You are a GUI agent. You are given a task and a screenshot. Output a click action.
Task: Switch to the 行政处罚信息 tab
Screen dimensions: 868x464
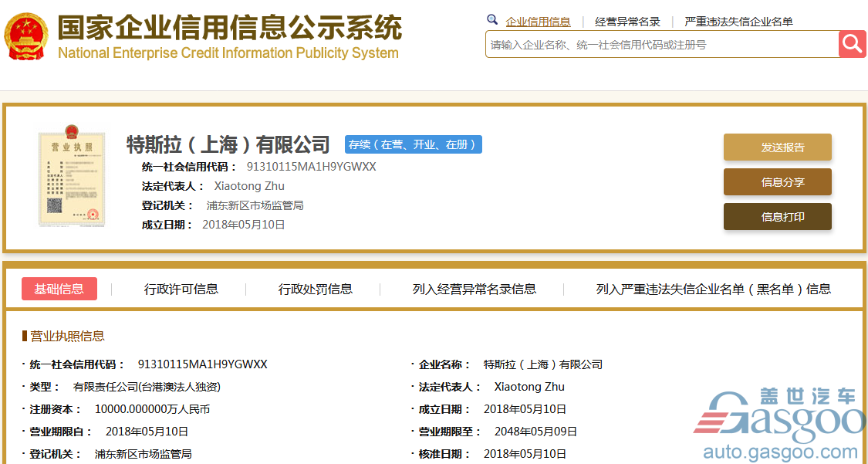315,289
